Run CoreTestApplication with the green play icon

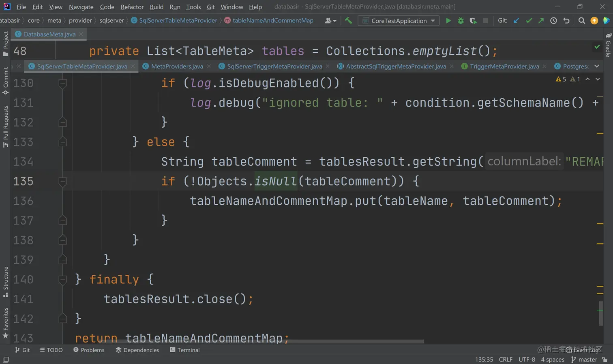pyautogui.click(x=448, y=21)
